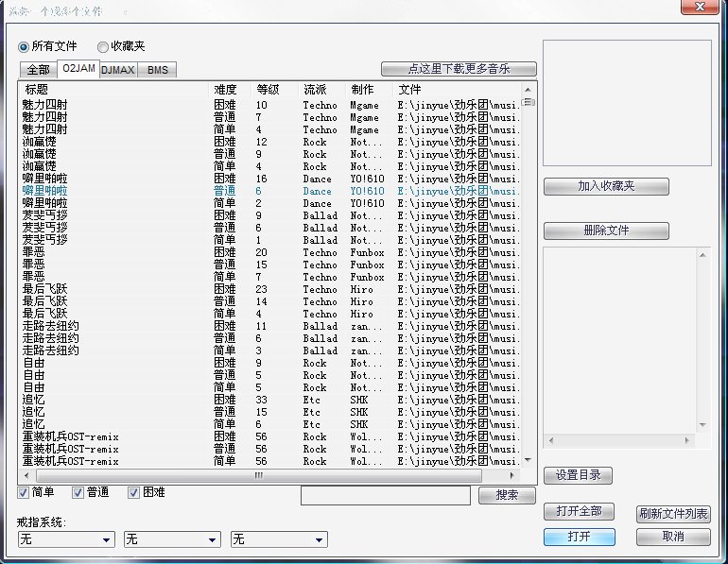Screen dimensions: 728x564
Task: Switch to the 全部 tab
Action: pyautogui.click(x=38, y=70)
